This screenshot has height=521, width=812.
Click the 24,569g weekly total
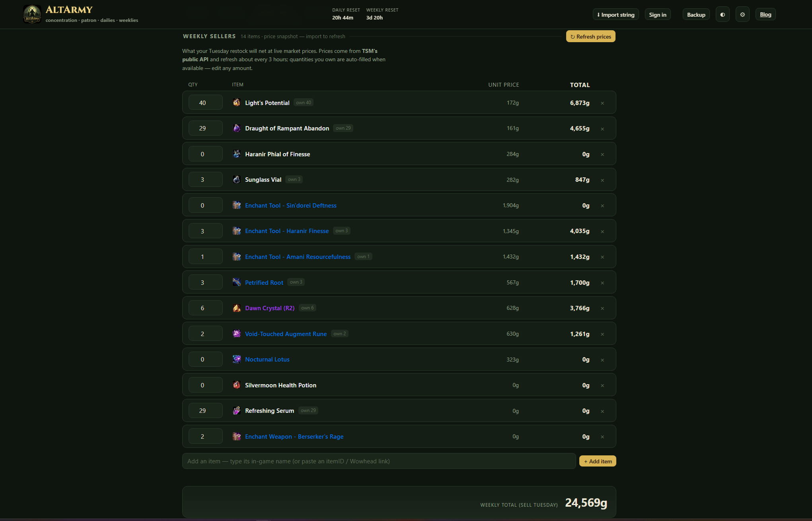pos(586,503)
